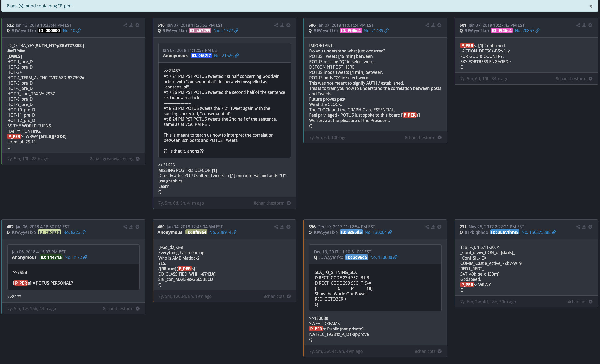
Task: Click the circle icon in post 506's footer
Action: 440,137
